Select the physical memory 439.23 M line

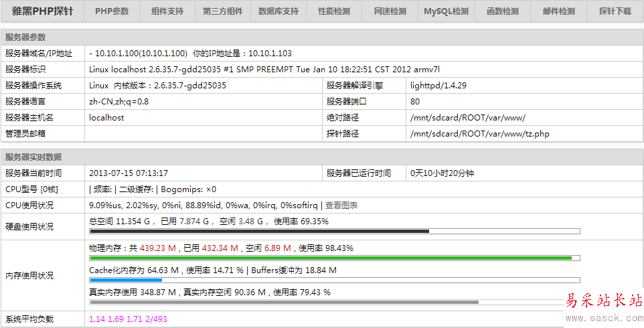tap(222, 248)
